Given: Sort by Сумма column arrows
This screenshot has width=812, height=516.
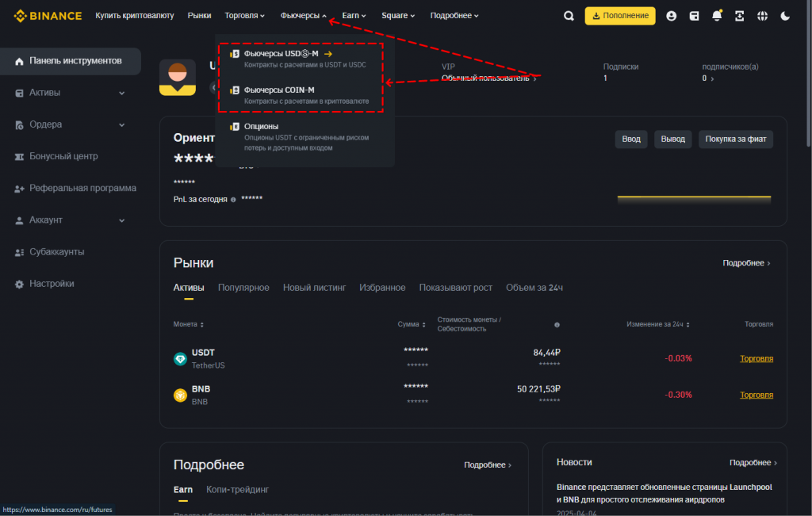Looking at the screenshot, I should (423, 324).
